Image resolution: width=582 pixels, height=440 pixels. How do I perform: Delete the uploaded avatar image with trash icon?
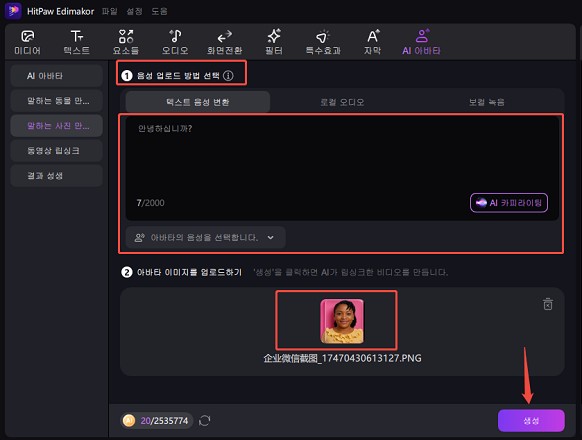(548, 304)
